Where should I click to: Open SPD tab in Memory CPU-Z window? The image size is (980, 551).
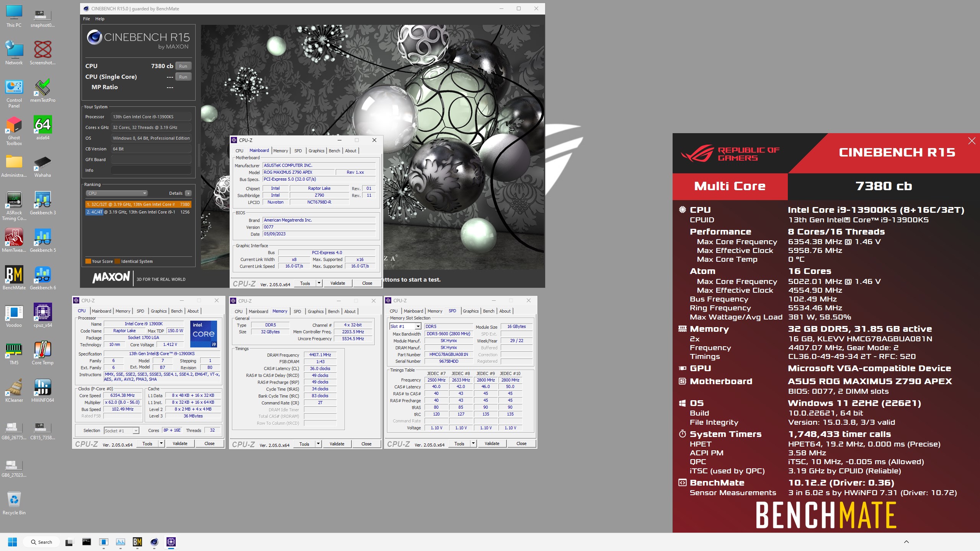pos(297,311)
